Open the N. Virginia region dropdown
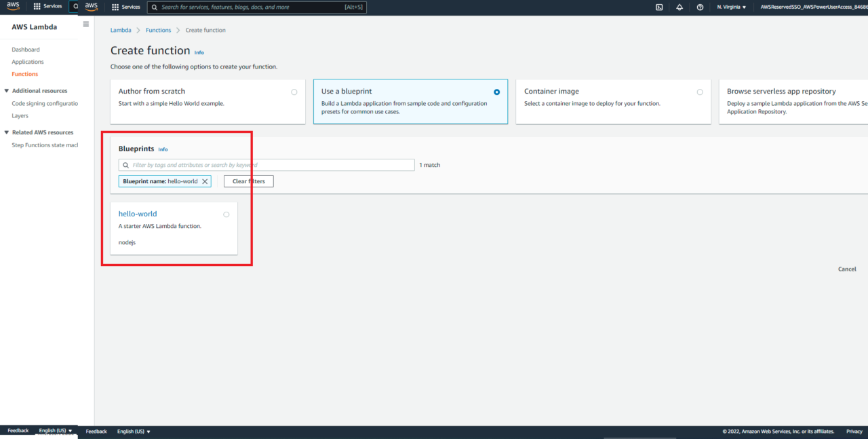The height and width of the screenshot is (439, 868). (731, 7)
